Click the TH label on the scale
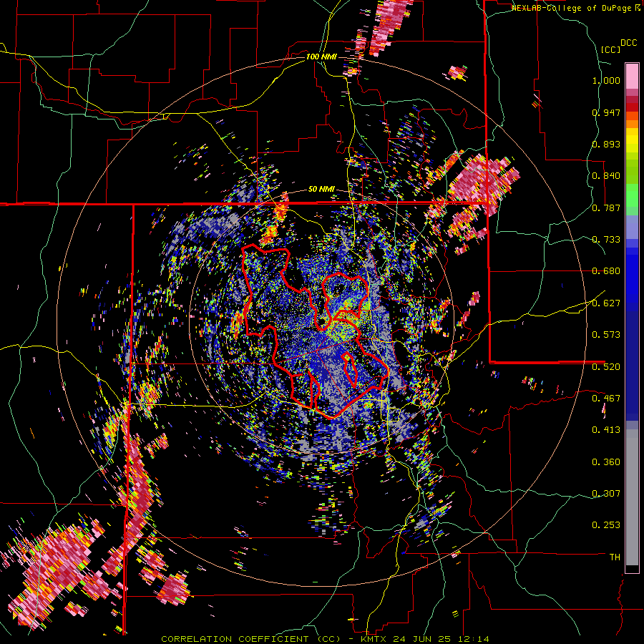 [x=615, y=557]
